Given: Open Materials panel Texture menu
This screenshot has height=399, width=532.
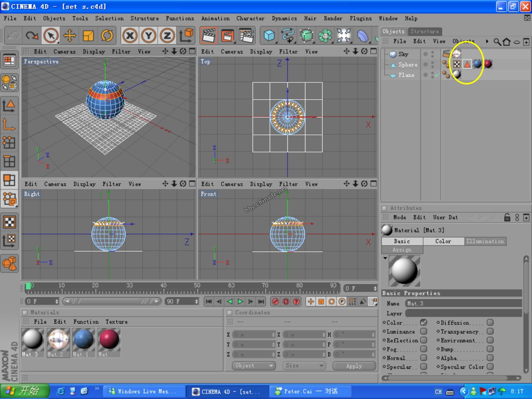Looking at the screenshot, I should (x=116, y=322).
